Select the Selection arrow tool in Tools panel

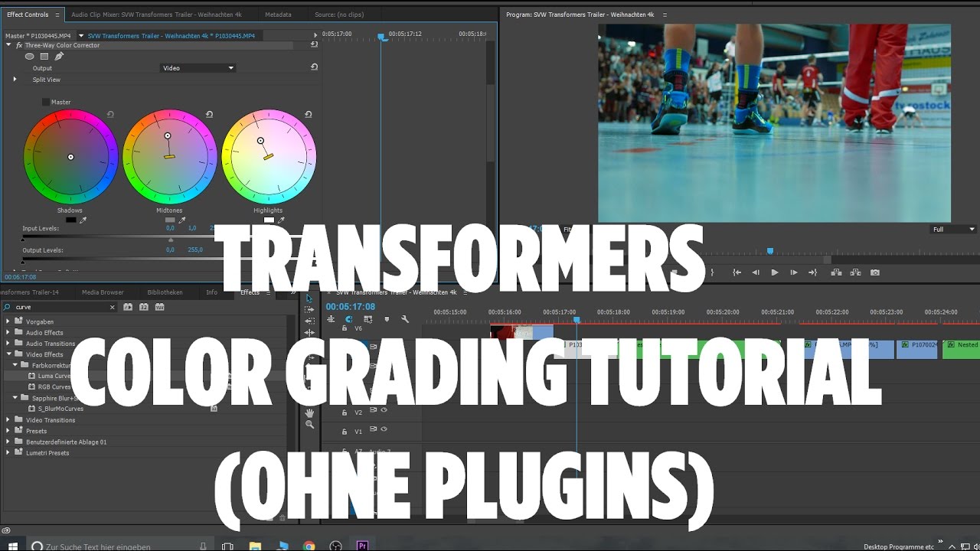click(x=309, y=298)
